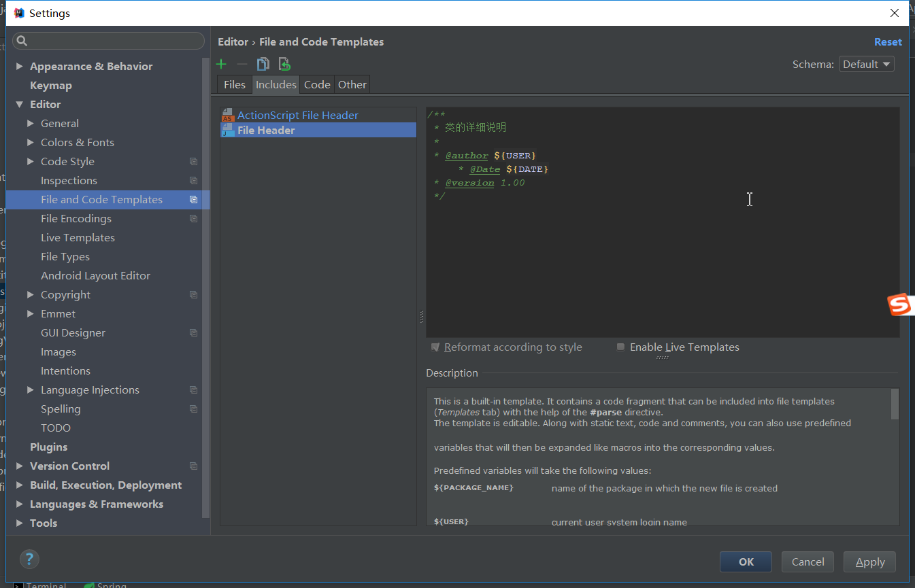Click the project-level icon beside Version Control
This screenshot has width=915, height=588.
coord(193,466)
